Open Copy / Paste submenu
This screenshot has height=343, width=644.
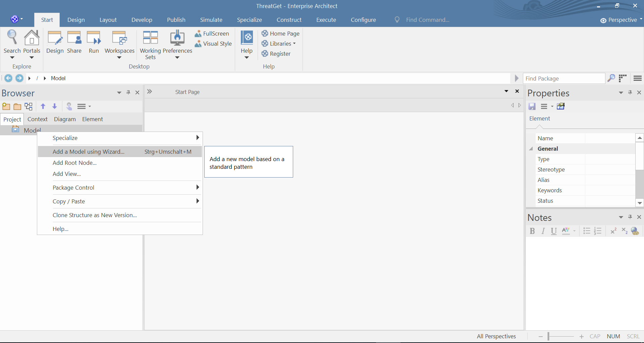pyautogui.click(x=120, y=201)
